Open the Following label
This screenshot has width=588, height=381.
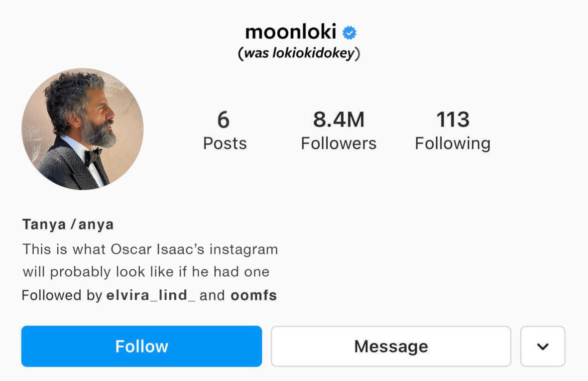coord(453,143)
